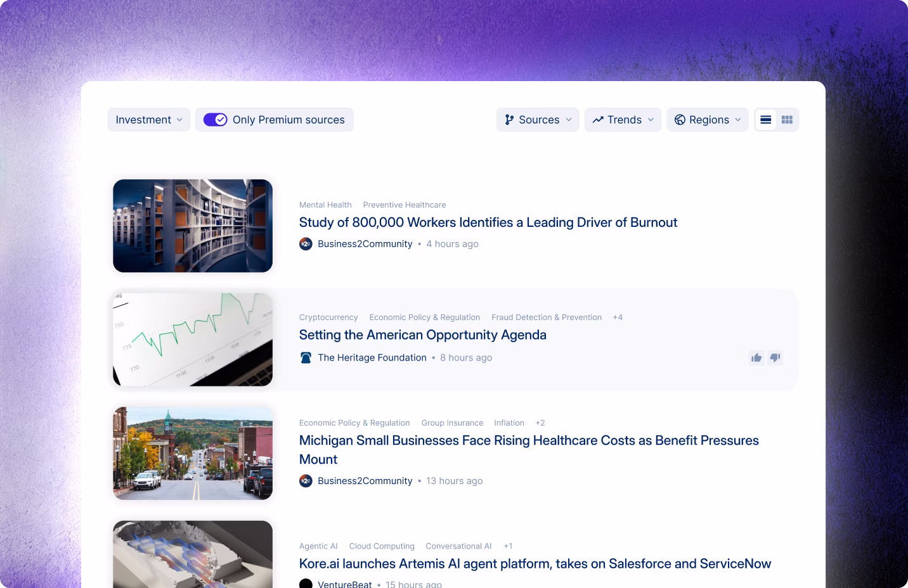Switch to list view layout
The width and height of the screenshot is (908, 588).
point(766,120)
